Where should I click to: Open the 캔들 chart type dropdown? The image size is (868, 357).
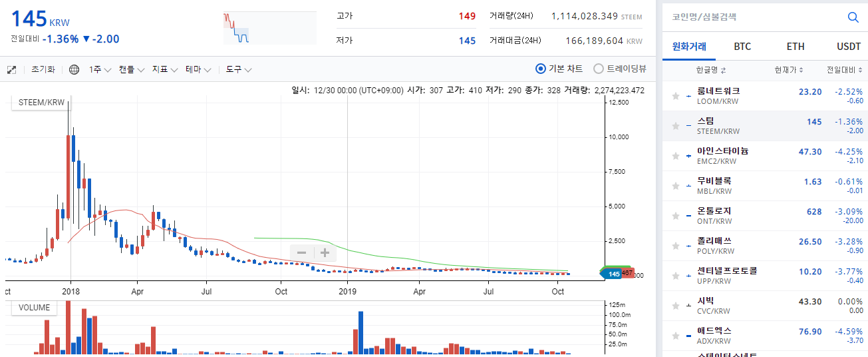(132, 70)
